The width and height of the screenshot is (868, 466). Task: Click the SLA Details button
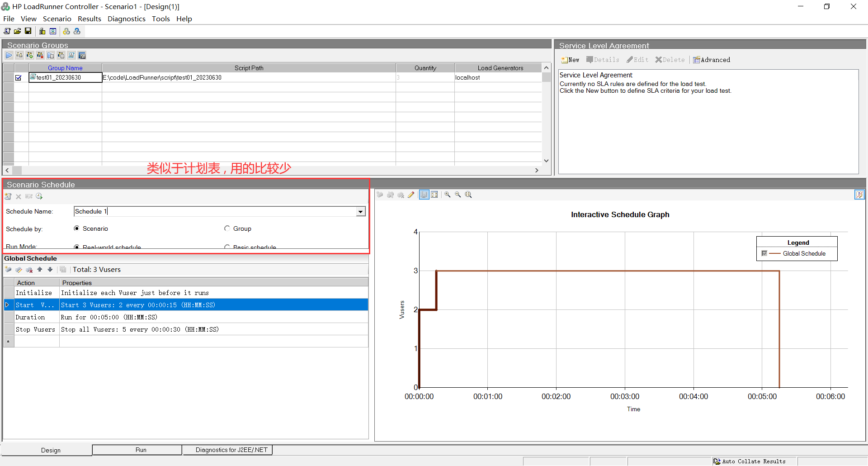(x=603, y=60)
